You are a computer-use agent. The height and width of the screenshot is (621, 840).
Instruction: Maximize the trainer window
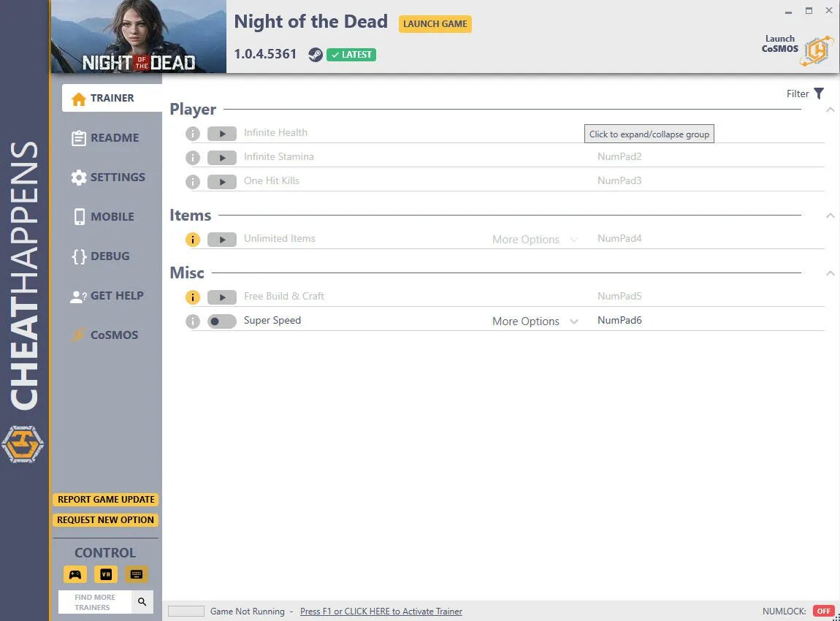click(x=809, y=11)
